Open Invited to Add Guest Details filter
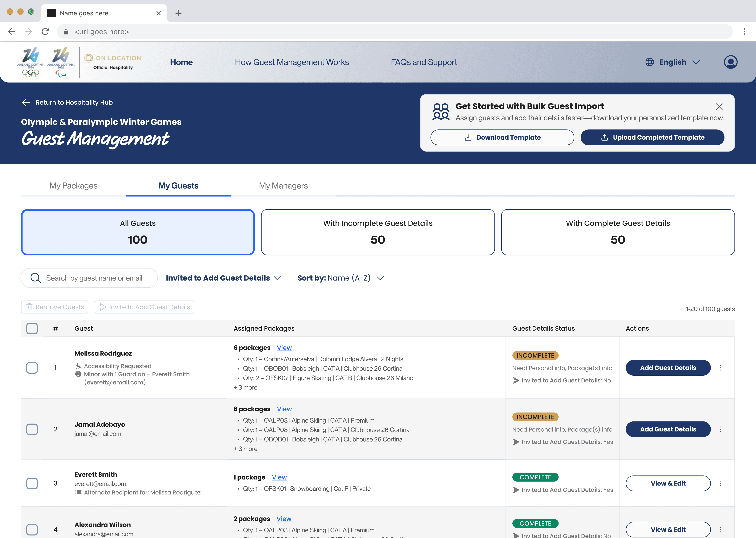This screenshot has height=538, width=756. pyautogui.click(x=224, y=278)
